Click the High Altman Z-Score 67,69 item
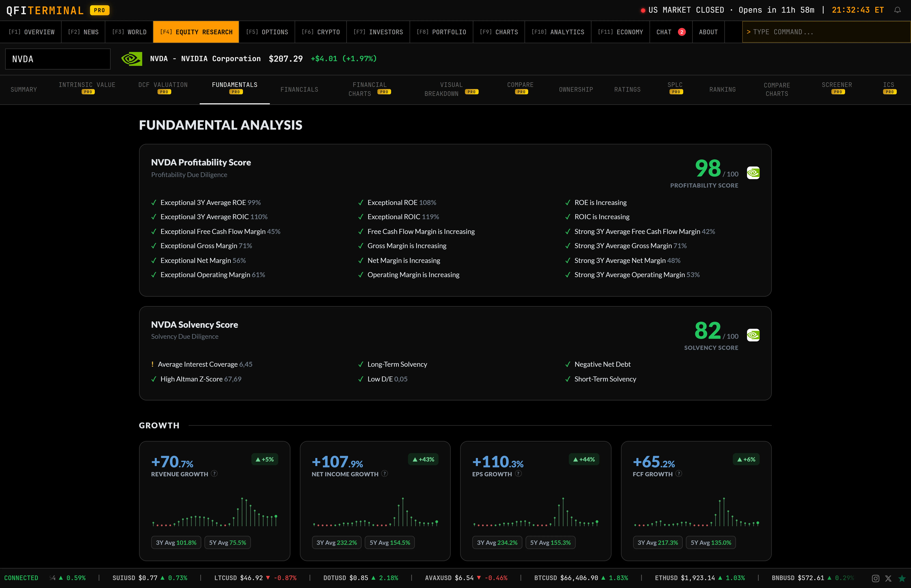 (x=196, y=379)
